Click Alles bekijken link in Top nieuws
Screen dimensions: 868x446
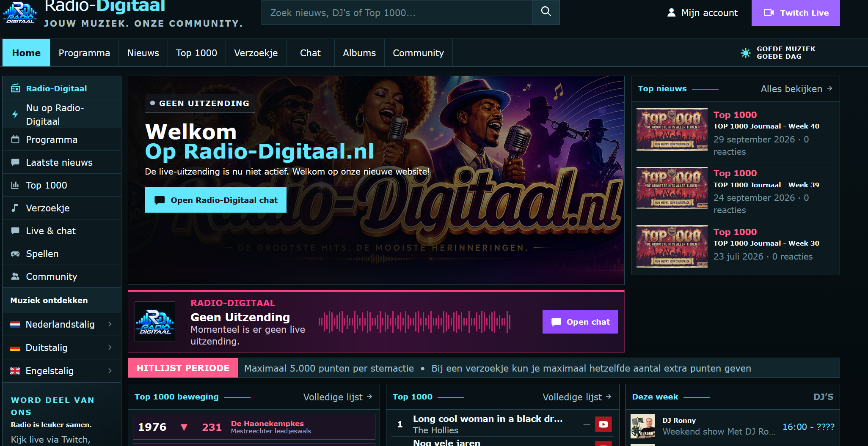tap(796, 89)
